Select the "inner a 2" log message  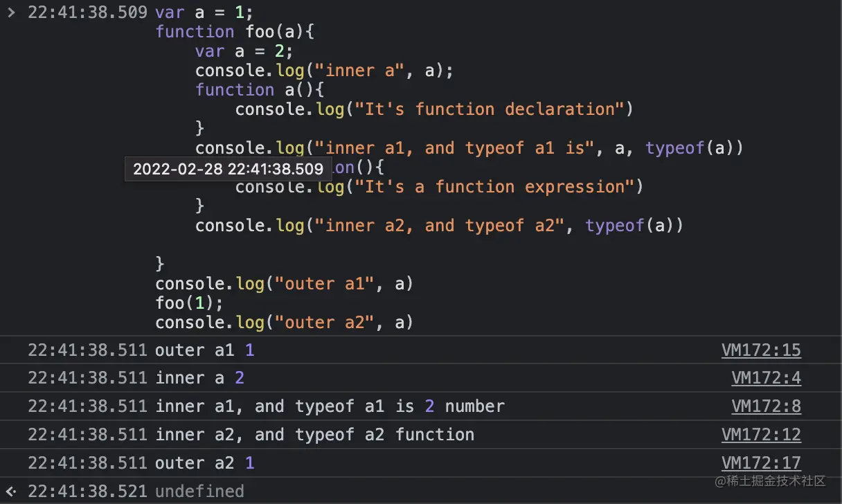(x=200, y=378)
